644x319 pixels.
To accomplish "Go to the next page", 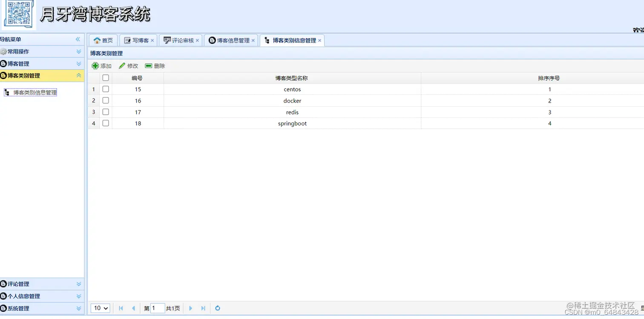I will 190,308.
